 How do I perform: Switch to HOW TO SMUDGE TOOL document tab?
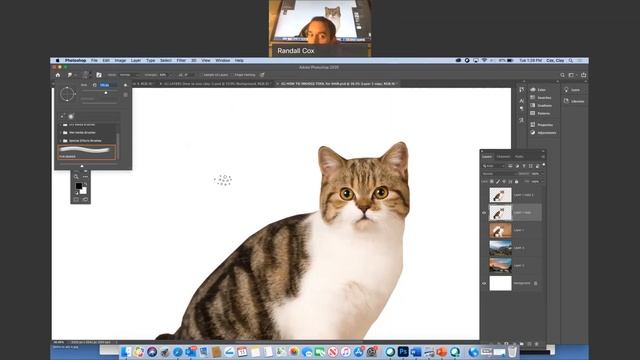338,84
